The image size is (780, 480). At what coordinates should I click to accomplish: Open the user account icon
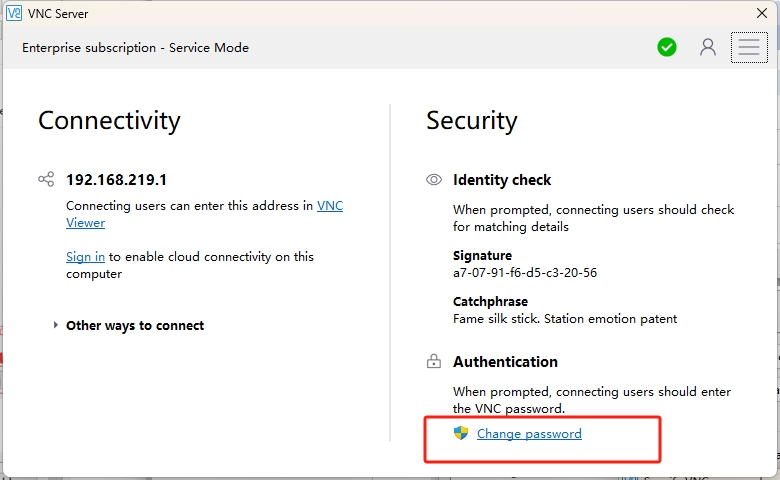point(708,47)
